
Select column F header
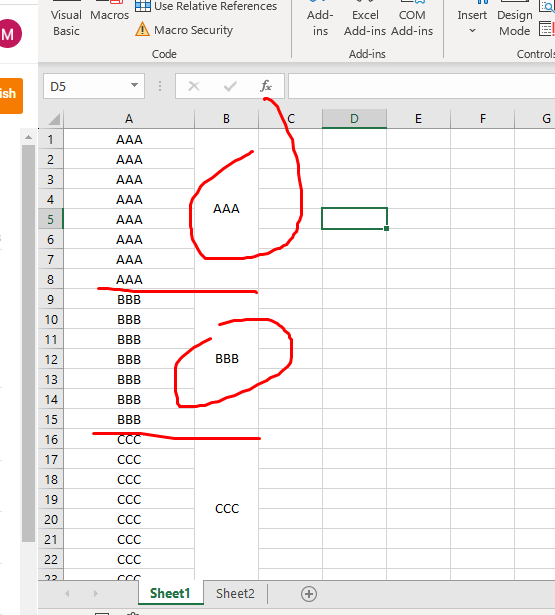pyautogui.click(x=482, y=119)
